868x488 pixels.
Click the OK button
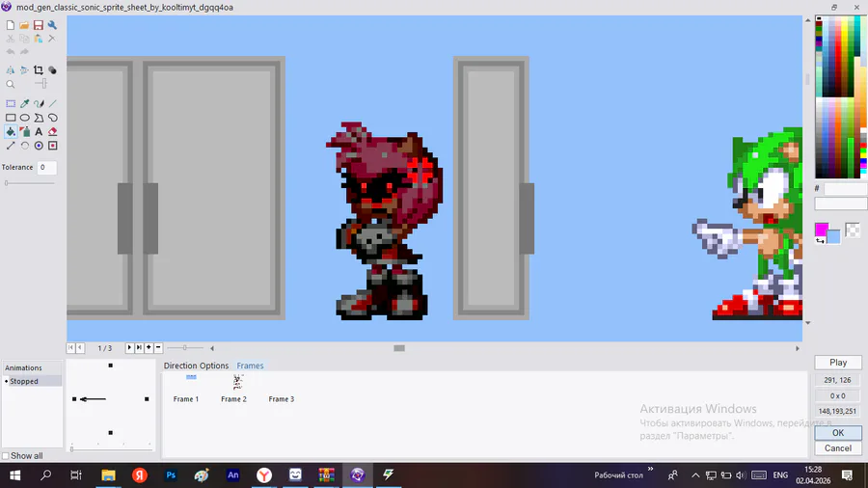pos(838,433)
